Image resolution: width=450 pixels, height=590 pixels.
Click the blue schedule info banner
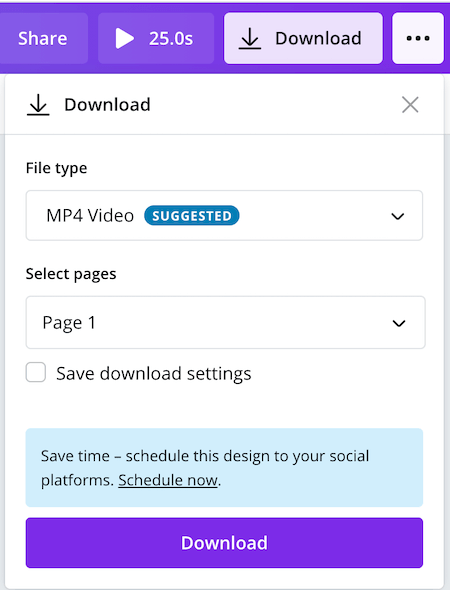224,468
